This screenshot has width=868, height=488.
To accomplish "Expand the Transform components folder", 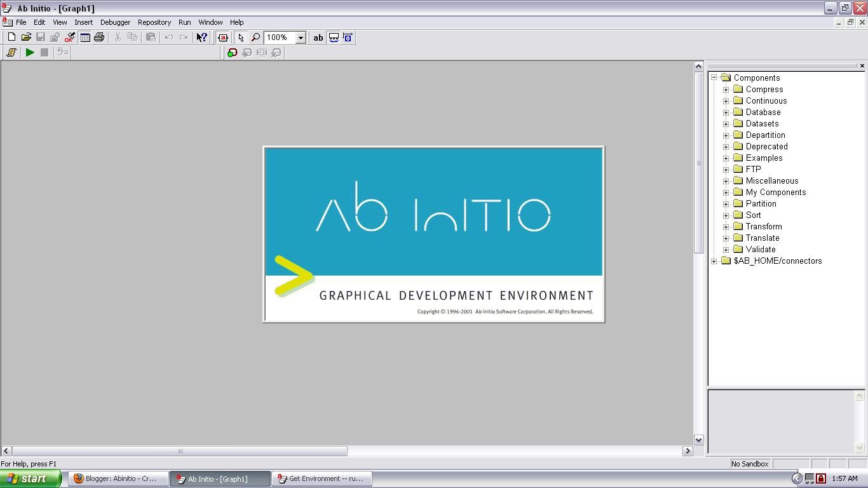I will [x=726, y=226].
